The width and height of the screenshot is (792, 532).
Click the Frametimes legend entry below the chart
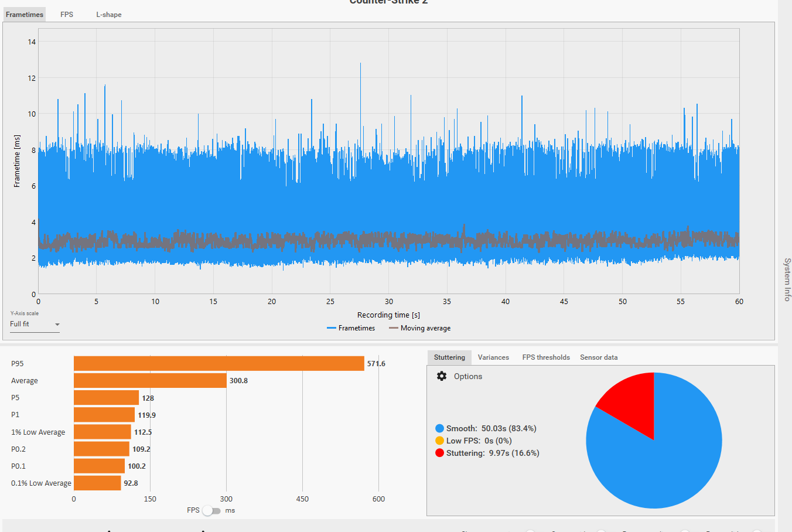[x=351, y=328]
